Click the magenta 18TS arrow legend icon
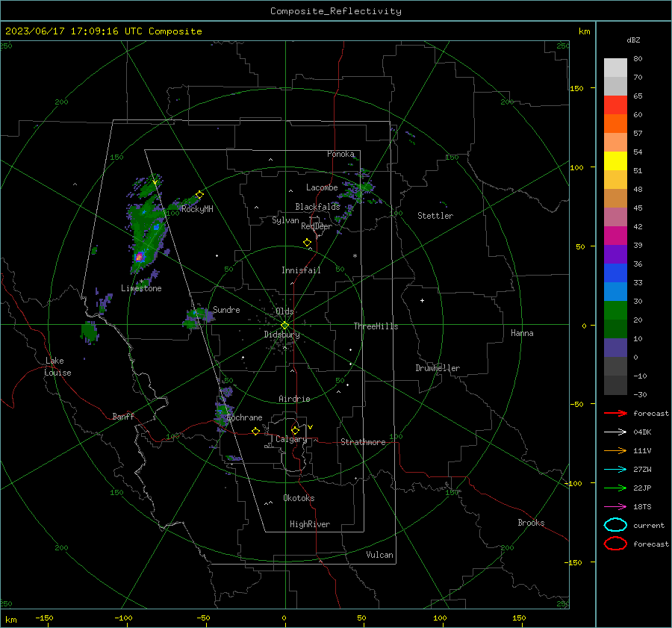This screenshot has width=672, height=628. [615, 507]
